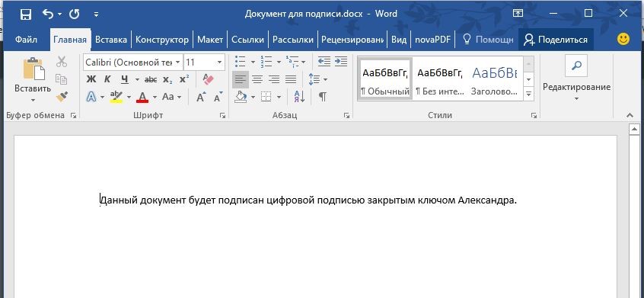Image resolution: width=644 pixels, height=298 pixels.
Task: Open the undo history dropdown arrow
Action: tap(59, 14)
